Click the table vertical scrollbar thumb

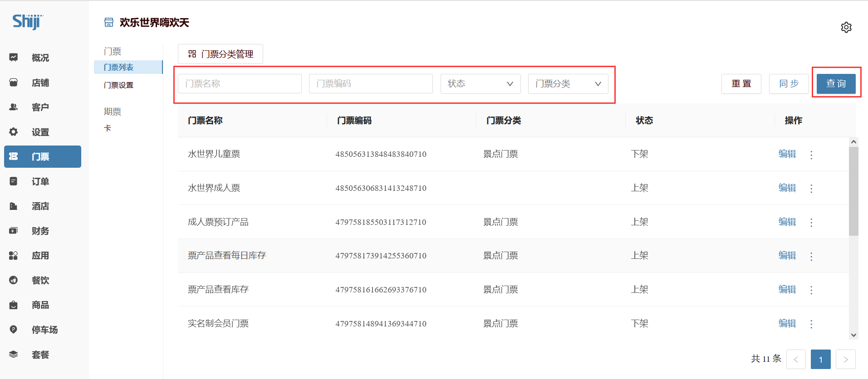[853, 191]
